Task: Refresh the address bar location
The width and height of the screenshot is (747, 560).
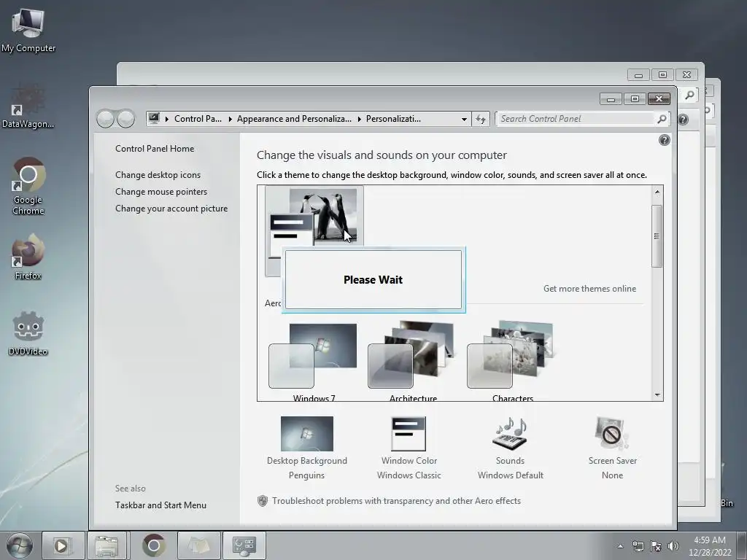Action: (481, 119)
